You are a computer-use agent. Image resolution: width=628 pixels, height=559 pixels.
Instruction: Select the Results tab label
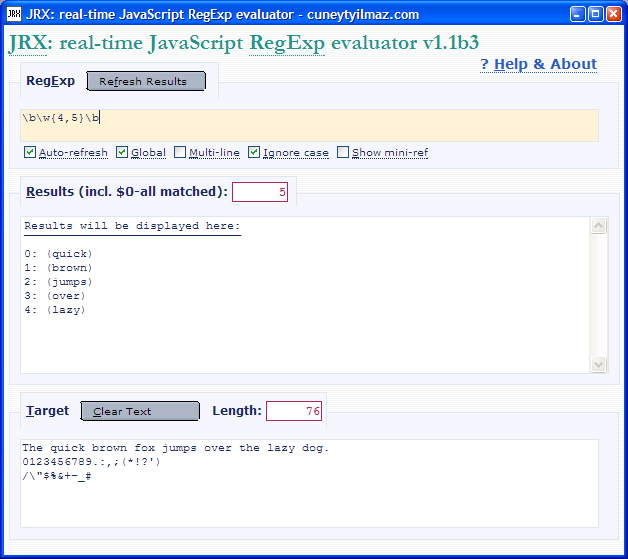(127, 191)
